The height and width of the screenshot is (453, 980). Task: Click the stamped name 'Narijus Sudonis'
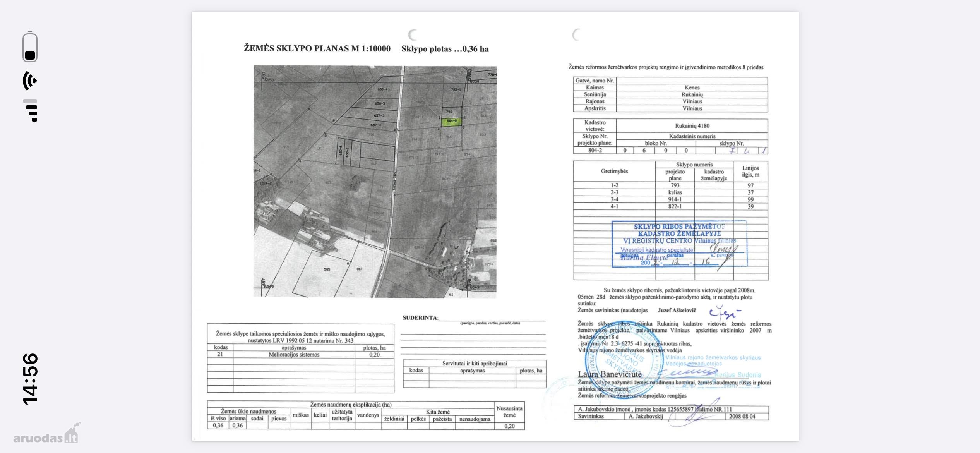tap(737, 375)
